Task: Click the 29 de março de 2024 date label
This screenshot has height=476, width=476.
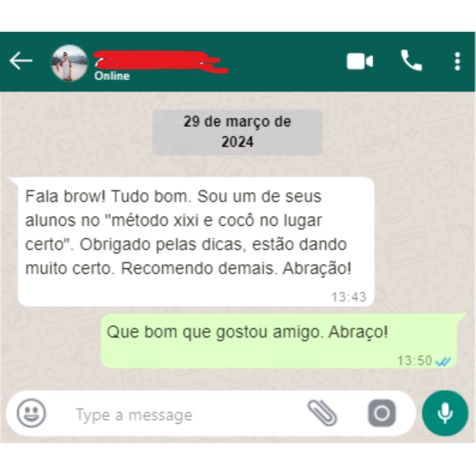Action: tap(238, 132)
